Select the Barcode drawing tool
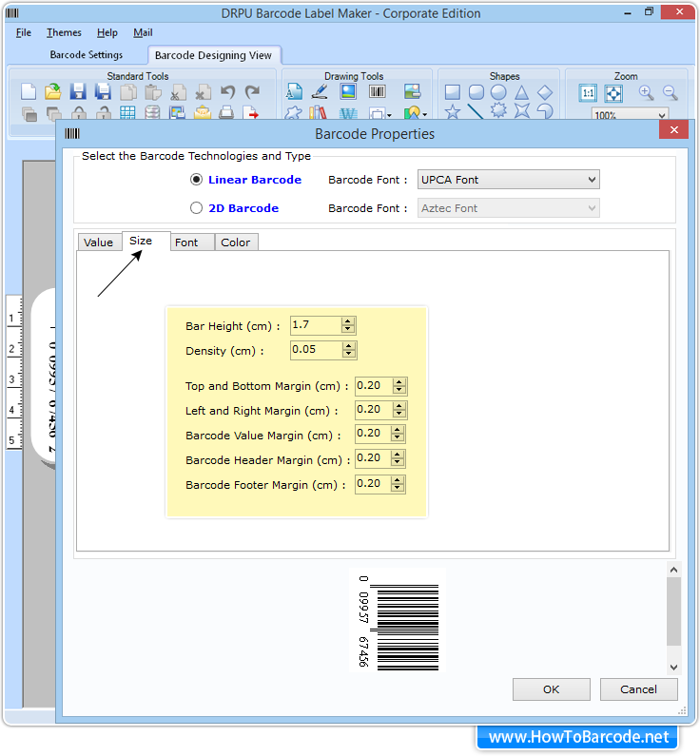This screenshot has width=700, height=756. [378, 91]
